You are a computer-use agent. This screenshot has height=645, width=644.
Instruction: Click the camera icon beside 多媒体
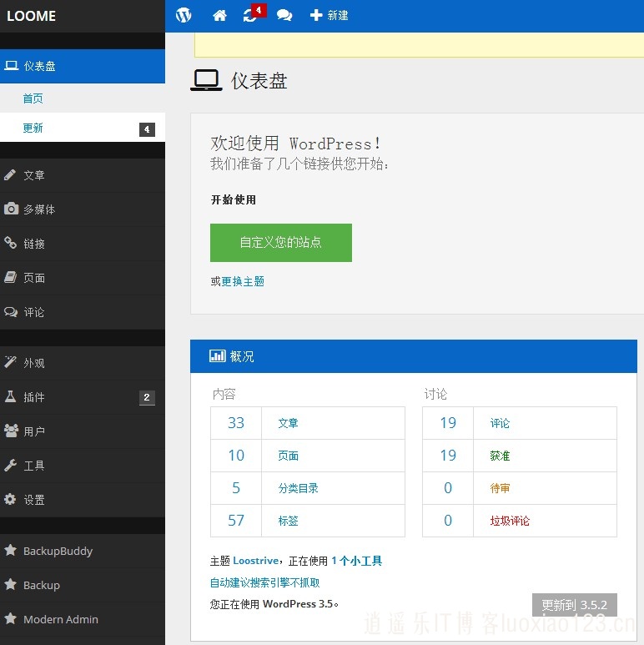tap(11, 209)
